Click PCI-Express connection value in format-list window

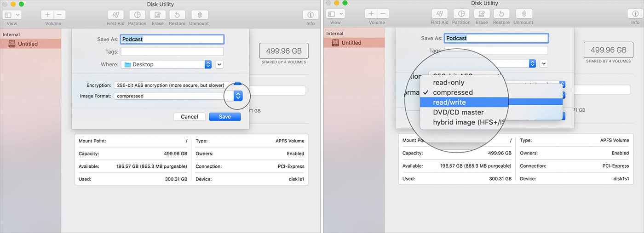tap(615, 166)
